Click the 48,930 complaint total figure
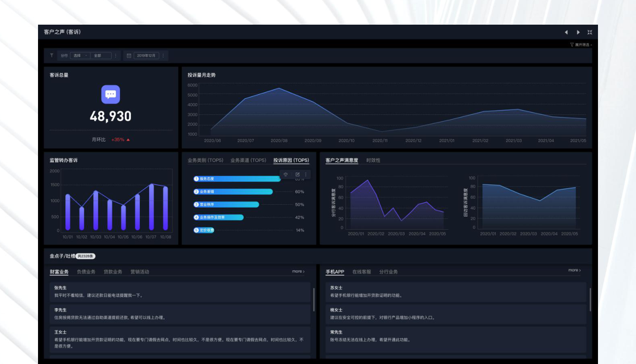Viewport: 636px width, 364px height. pyautogui.click(x=111, y=116)
